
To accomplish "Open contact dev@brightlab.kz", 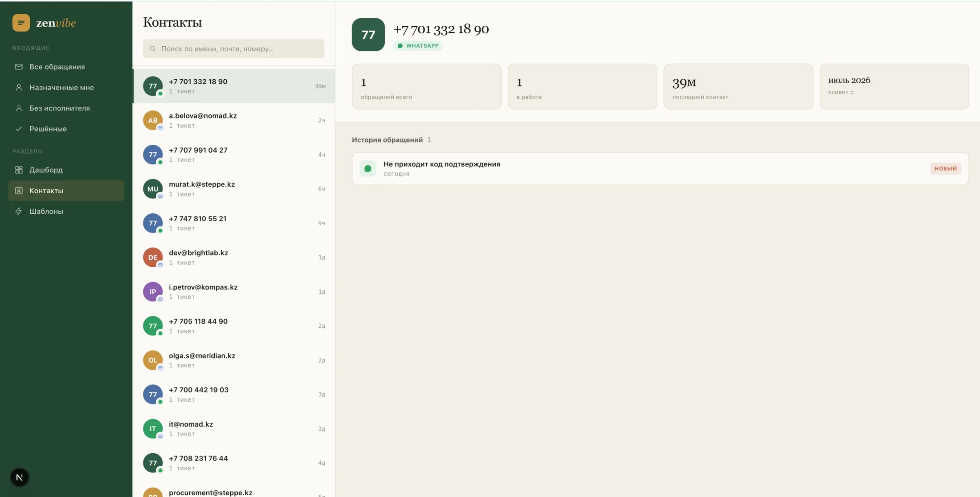I will point(234,257).
